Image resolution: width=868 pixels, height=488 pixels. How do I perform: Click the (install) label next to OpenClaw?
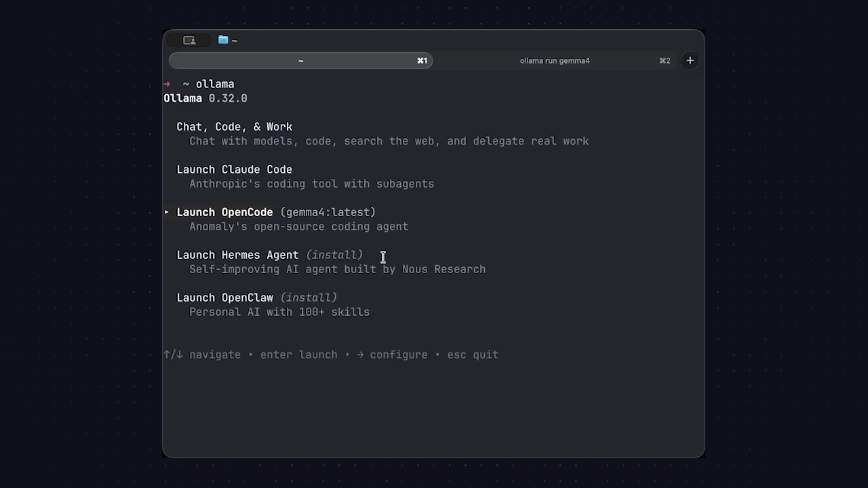[x=309, y=298]
